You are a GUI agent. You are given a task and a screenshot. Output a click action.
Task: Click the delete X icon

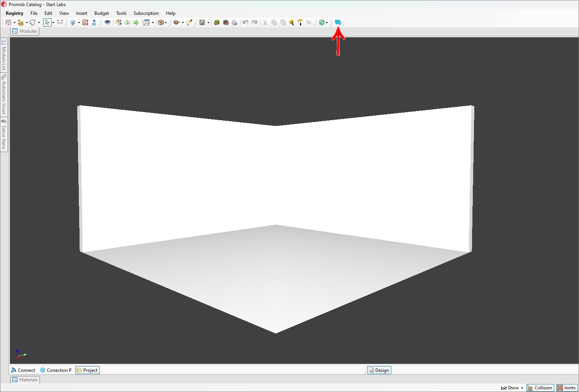point(309,22)
